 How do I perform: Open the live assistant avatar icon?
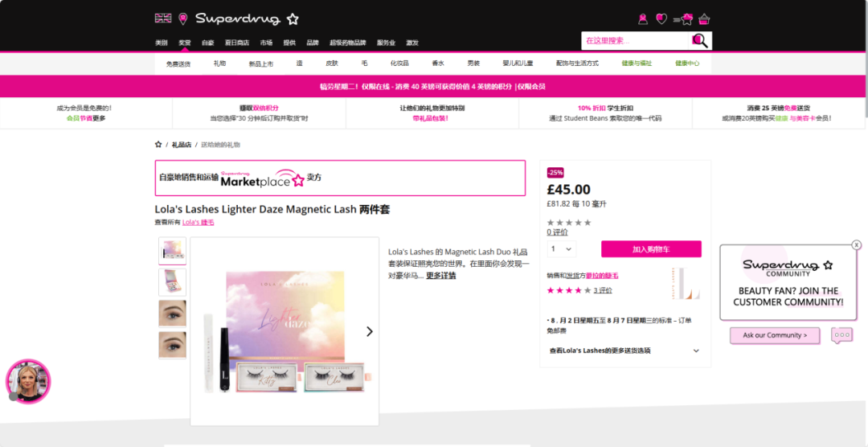28,381
